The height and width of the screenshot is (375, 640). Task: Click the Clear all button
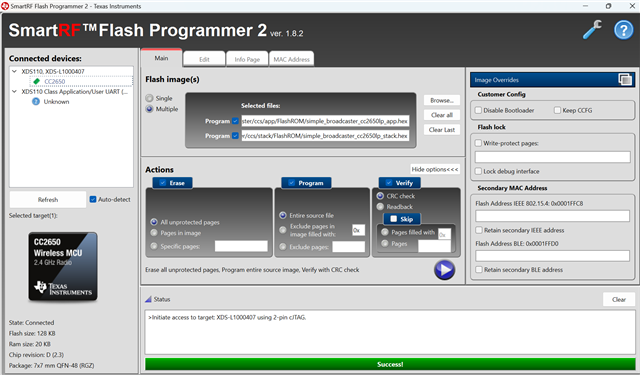[x=442, y=115]
